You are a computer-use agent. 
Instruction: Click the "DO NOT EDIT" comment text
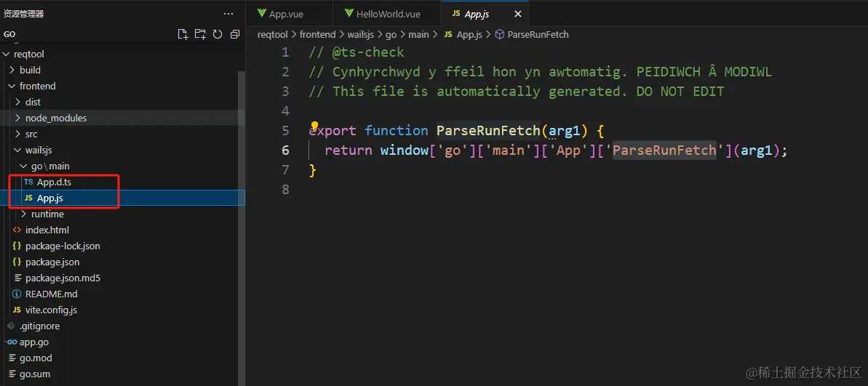[x=680, y=92]
